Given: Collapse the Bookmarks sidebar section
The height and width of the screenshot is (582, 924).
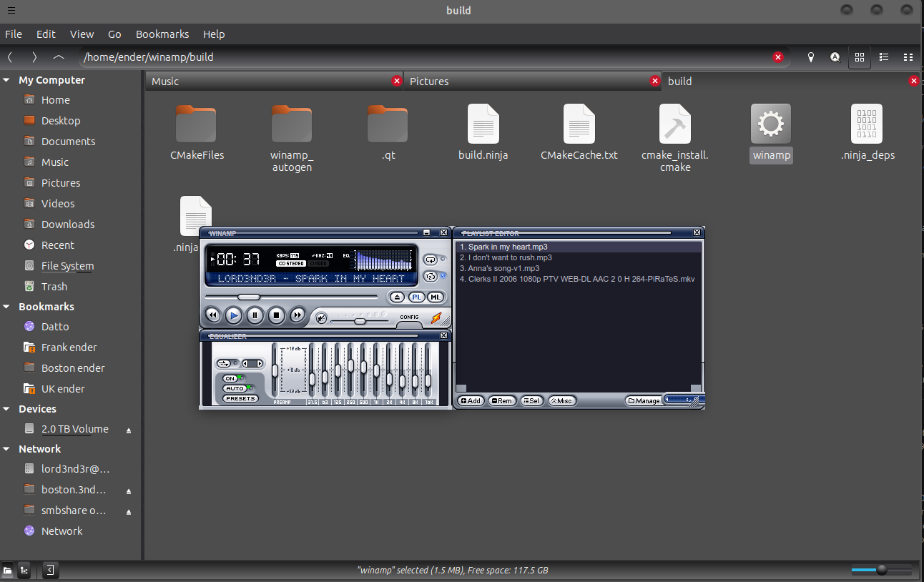Looking at the screenshot, I should 7,307.
